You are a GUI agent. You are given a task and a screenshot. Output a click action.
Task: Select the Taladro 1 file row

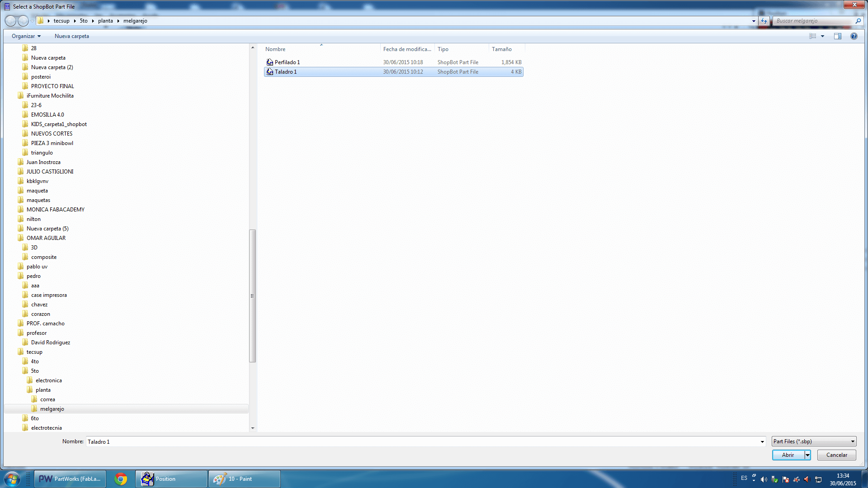(x=393, y=72)
